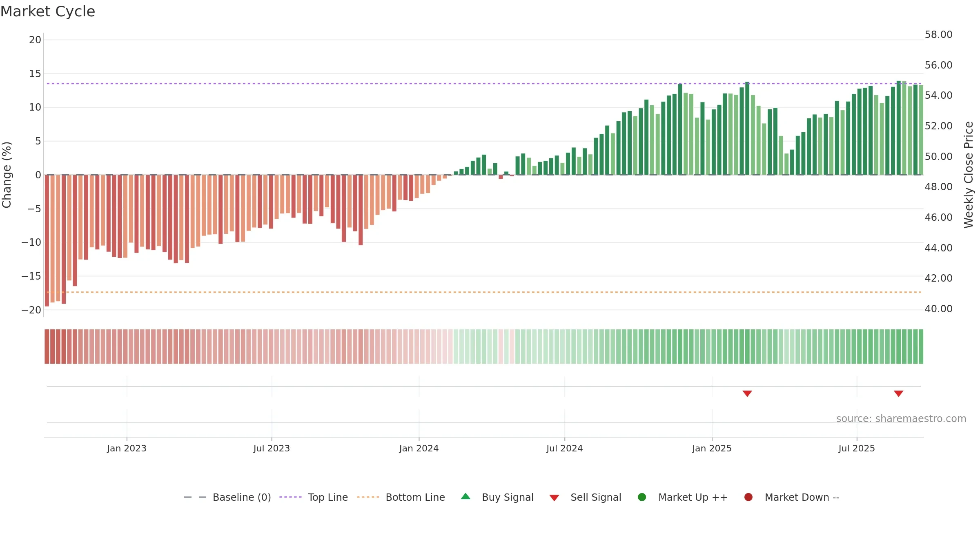Click the Sell Signal red triangle legend icon
Image resolution: width=980 pixels, height=551 pixels.
click(x=554, y=498)
